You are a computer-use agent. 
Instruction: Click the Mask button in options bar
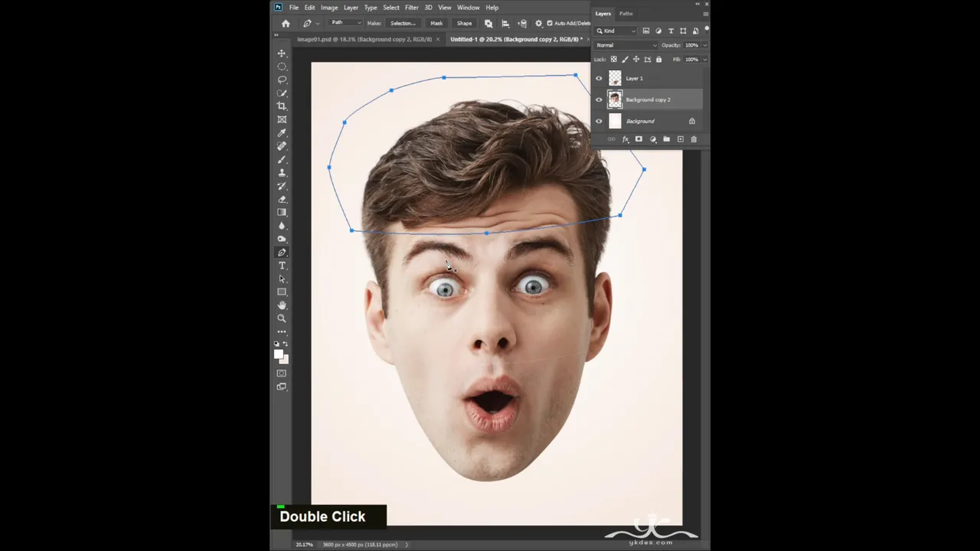tap(436, 23)
